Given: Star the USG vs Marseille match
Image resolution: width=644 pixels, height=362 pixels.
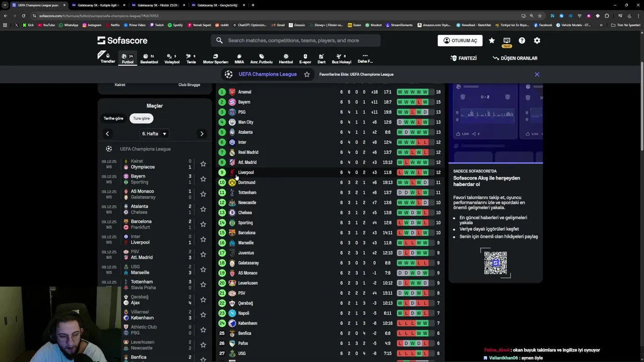Looking at the screenshot, I should point(203,269).
